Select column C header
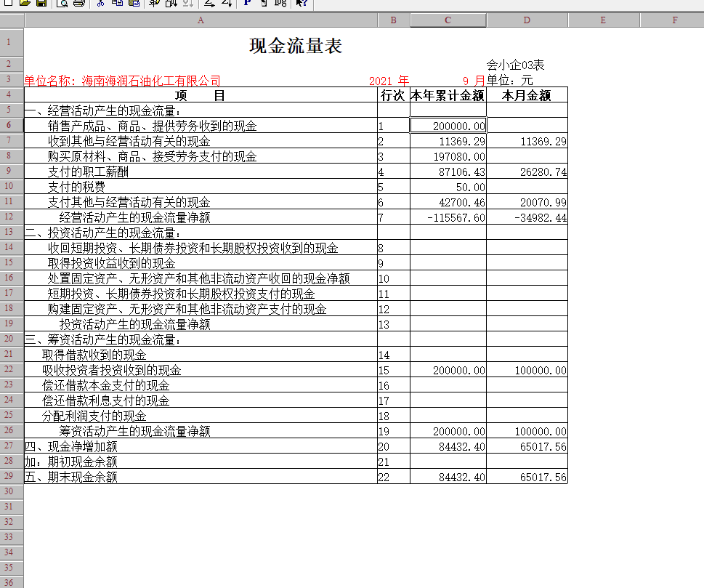Viewport: 704px width, 588px height. click(448, 20)
